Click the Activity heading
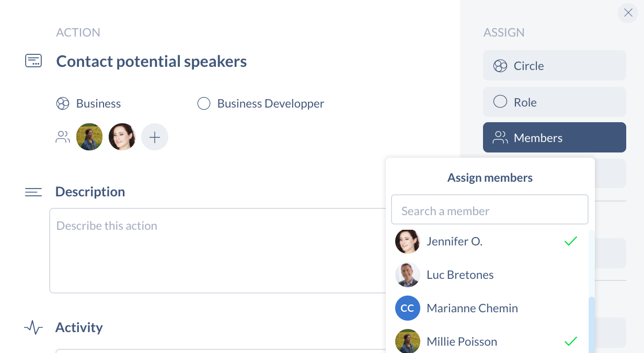 (79, 327)
